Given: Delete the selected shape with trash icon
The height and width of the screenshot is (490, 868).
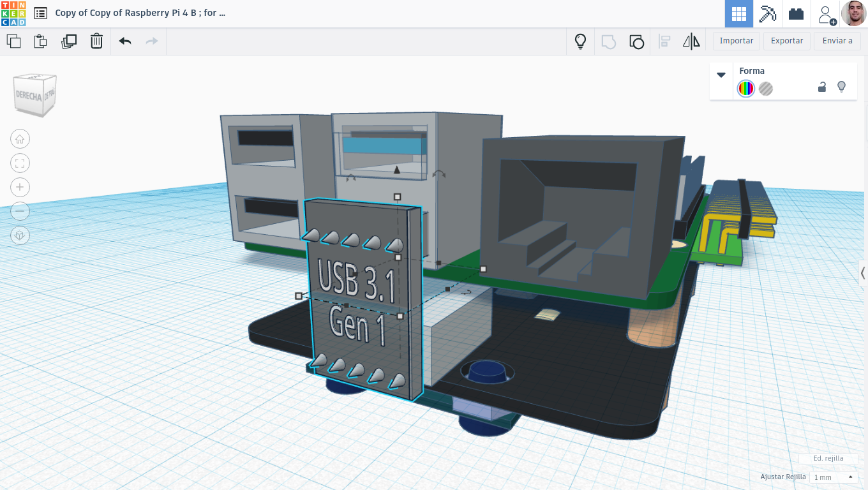Looking at the screenshot, I should click(x=96, y=41).
